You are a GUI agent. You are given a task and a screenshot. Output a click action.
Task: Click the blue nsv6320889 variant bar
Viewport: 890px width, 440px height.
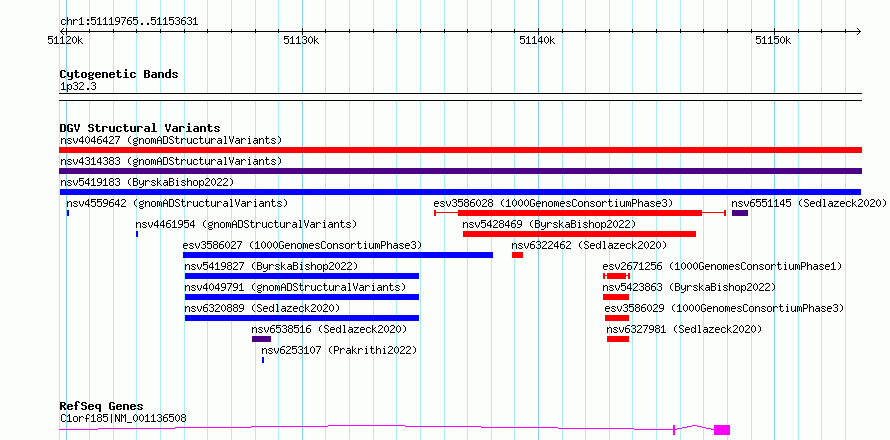point(301,318)
